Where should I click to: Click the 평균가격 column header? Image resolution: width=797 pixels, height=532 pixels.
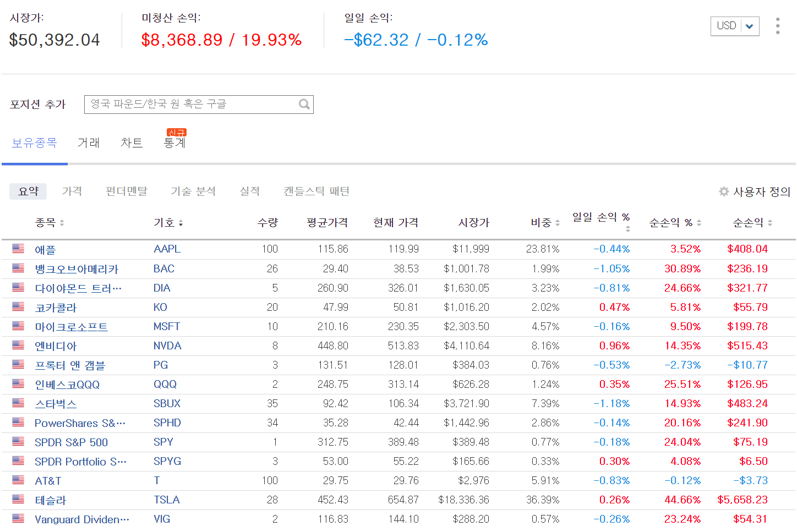pos(327,223)
